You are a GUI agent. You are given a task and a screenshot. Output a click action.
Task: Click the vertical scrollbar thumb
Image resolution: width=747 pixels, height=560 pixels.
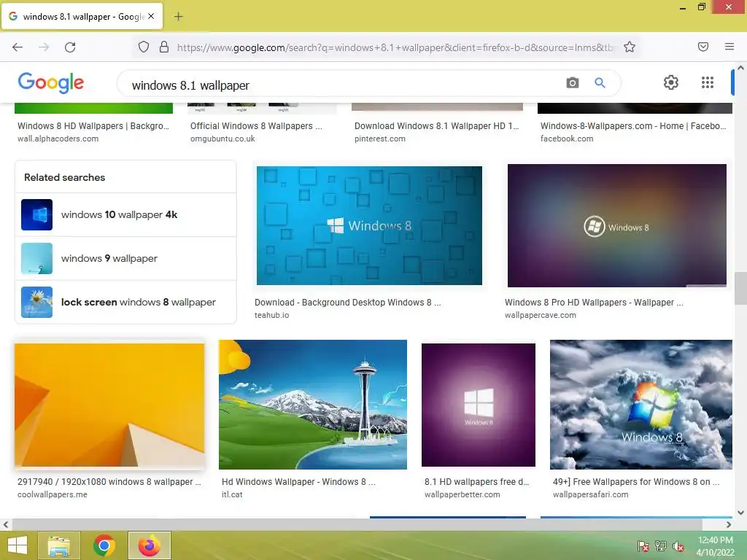(x=740, y=288)
